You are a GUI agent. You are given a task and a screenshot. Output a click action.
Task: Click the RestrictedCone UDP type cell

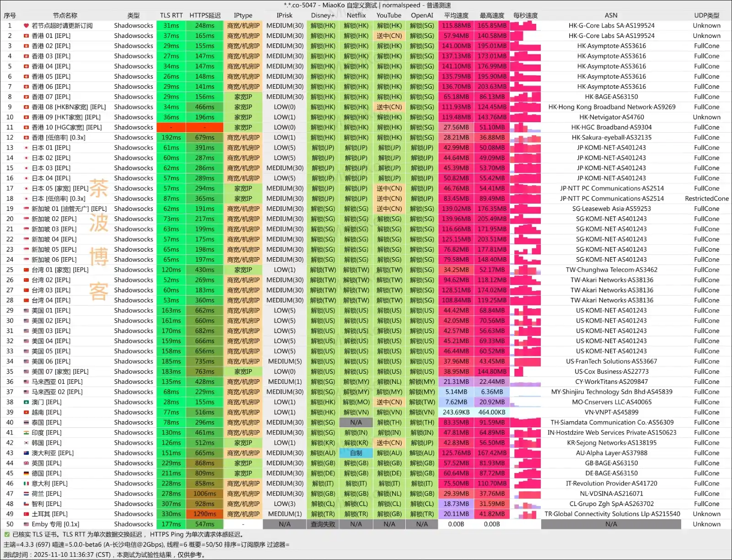(706, 199)
